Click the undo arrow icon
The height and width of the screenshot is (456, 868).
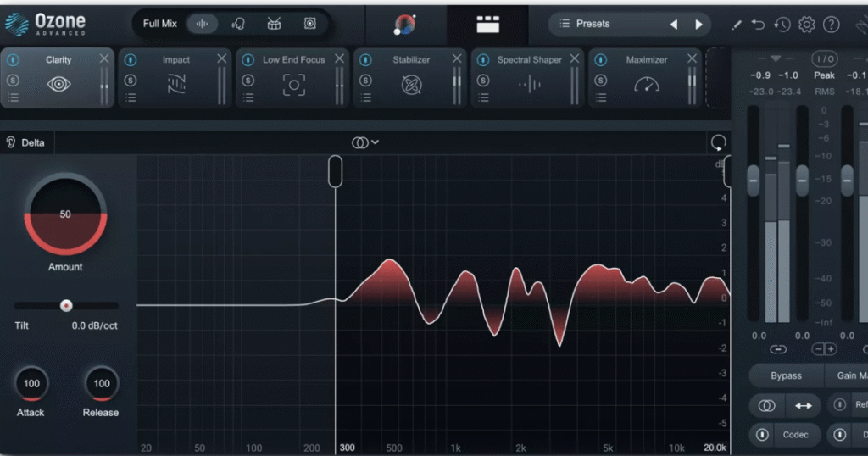(x=758, y=25)
